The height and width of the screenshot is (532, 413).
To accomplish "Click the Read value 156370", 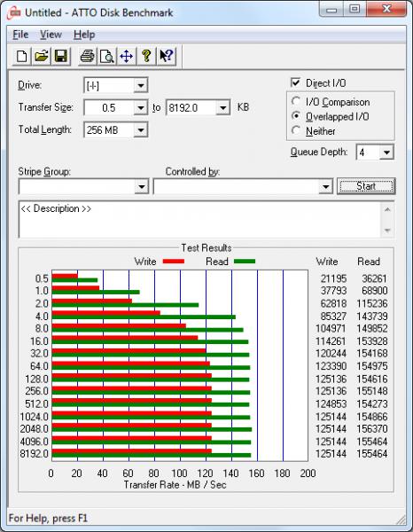I will click(x=372, y=429).
